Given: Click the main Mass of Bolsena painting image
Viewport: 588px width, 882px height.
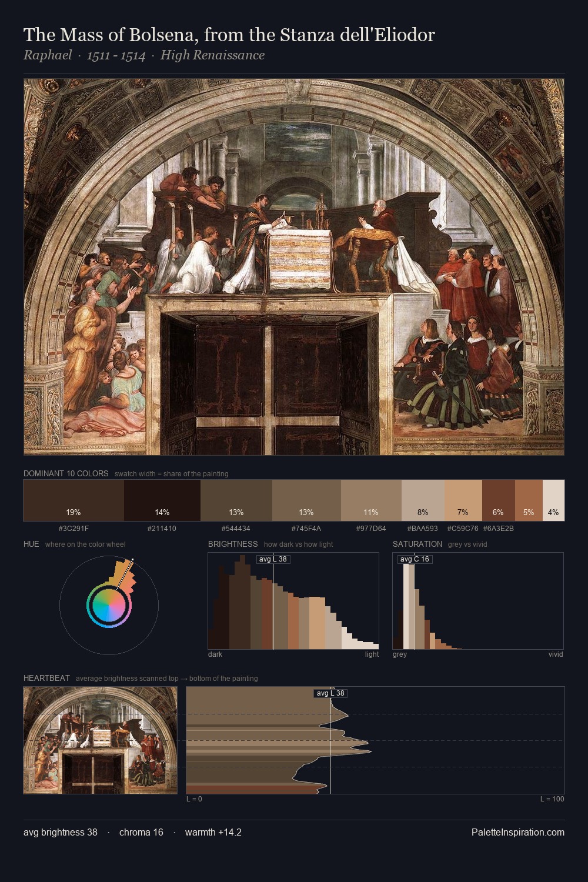Looking at the screenshot, I should pyautogui.click(x=294, y=267).
